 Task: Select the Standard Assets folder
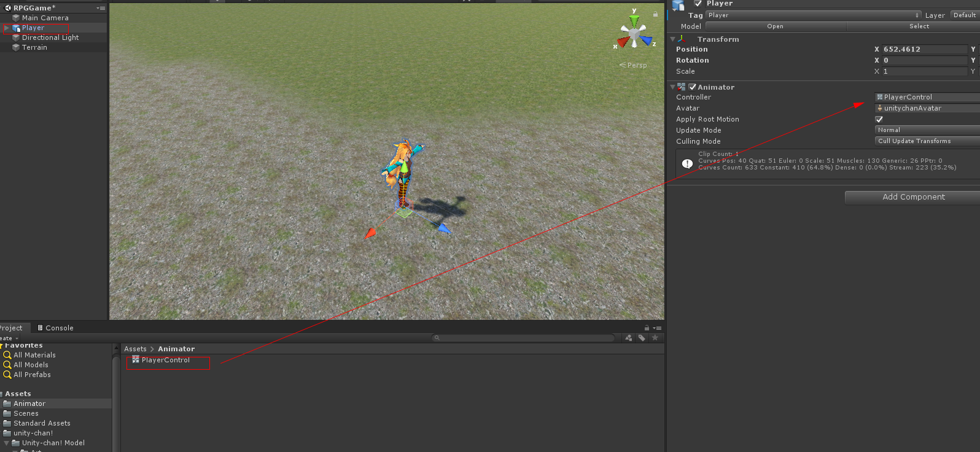[42, 423]
